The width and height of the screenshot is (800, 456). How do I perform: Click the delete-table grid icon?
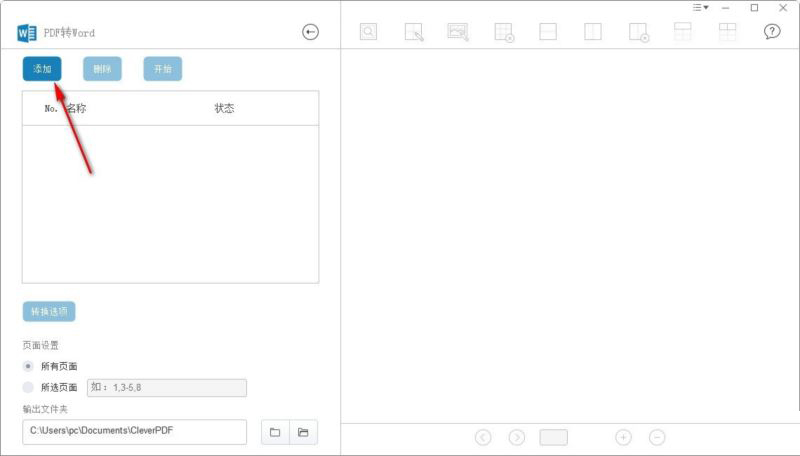click(504, 32)
